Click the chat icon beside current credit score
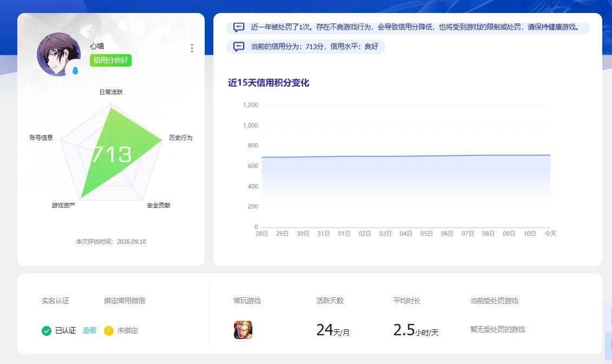This screenshot has width=612, height=364. click(239, 47)
